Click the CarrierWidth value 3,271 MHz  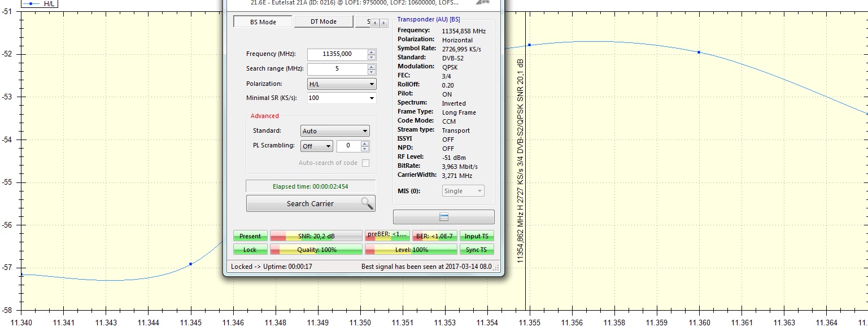click(x=457, y=176)
